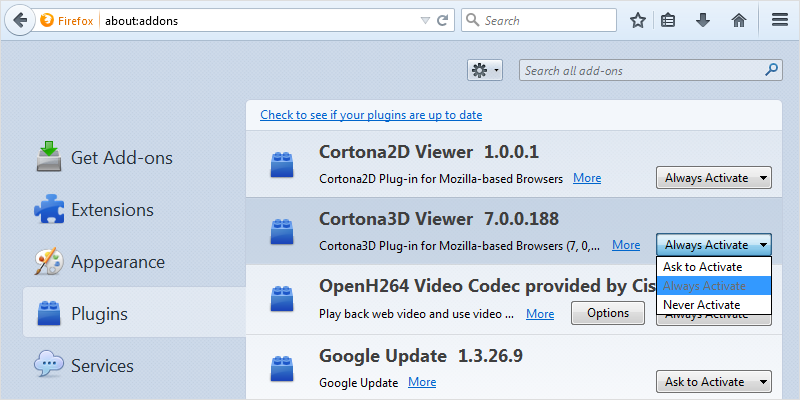The image size is (800, 400).
Task: Click the Cortona3D Plug-in description text
Action: coord(461,246)
